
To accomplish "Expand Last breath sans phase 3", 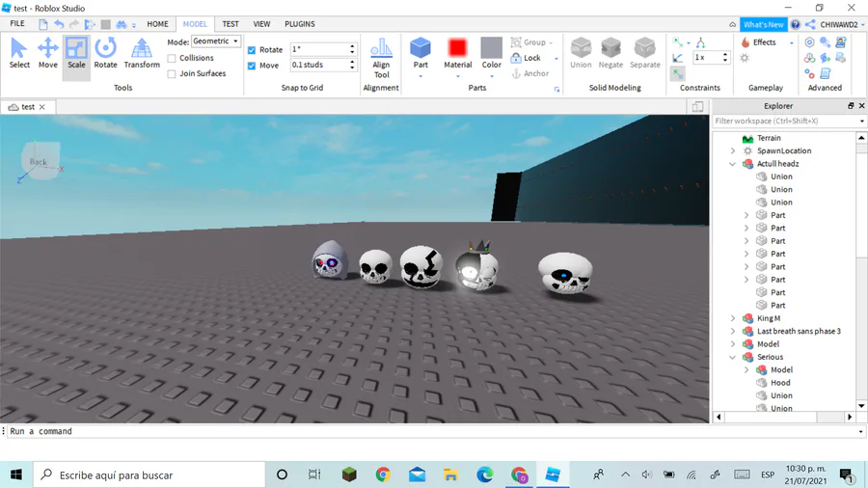I will click(x=733, y=331).
